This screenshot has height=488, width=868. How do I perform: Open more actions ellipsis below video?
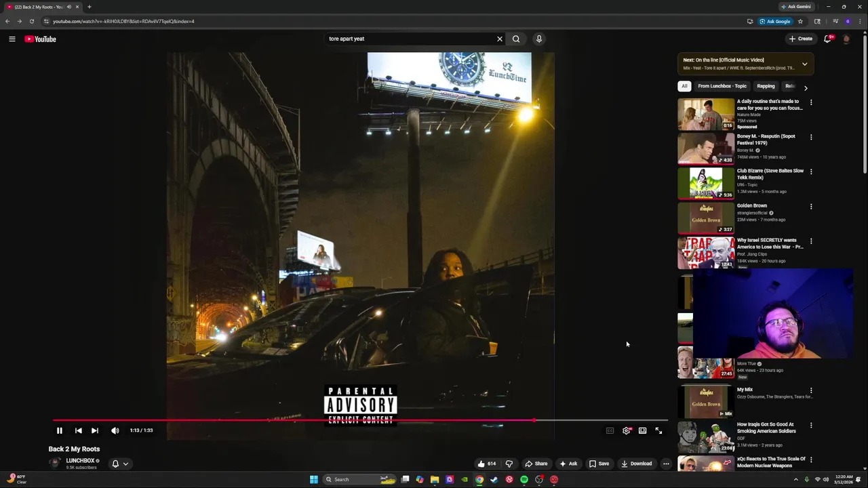tap(666, 464)
